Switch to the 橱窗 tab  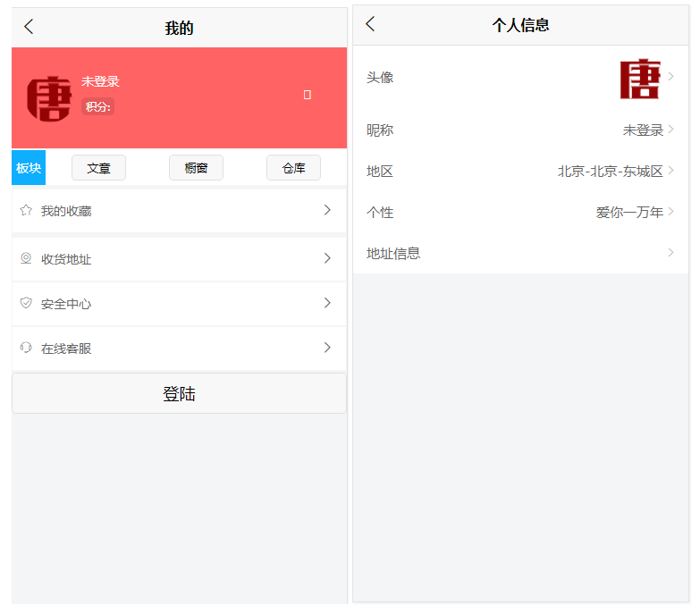(x=196, y=168)
